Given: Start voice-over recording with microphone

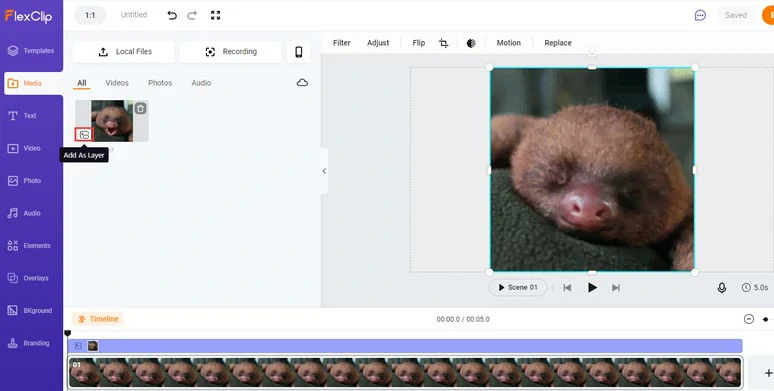Looking at the screenshot, I should pos(722,287).
